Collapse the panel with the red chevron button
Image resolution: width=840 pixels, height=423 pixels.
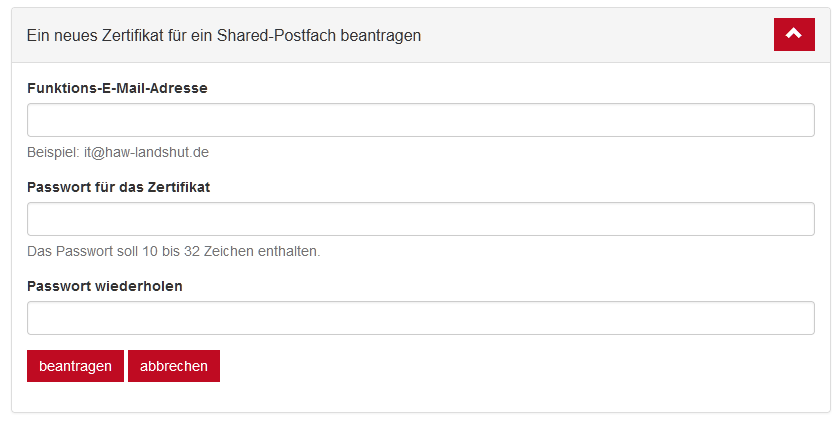[794, 34]
